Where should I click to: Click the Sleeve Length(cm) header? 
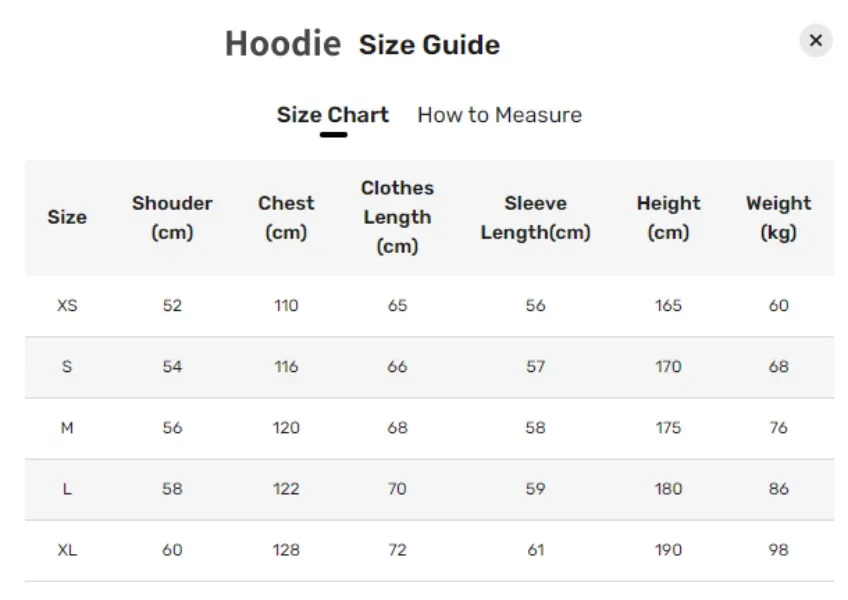pyautogui.click(x=535, y=217)
